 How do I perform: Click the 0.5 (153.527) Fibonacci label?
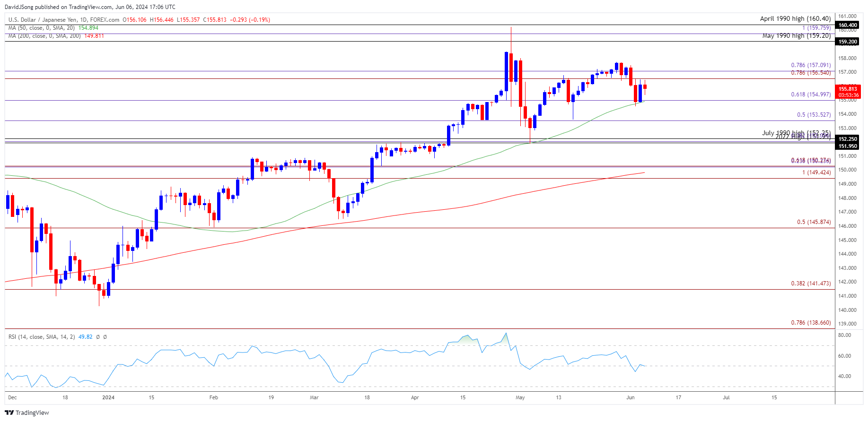point(814,115)
